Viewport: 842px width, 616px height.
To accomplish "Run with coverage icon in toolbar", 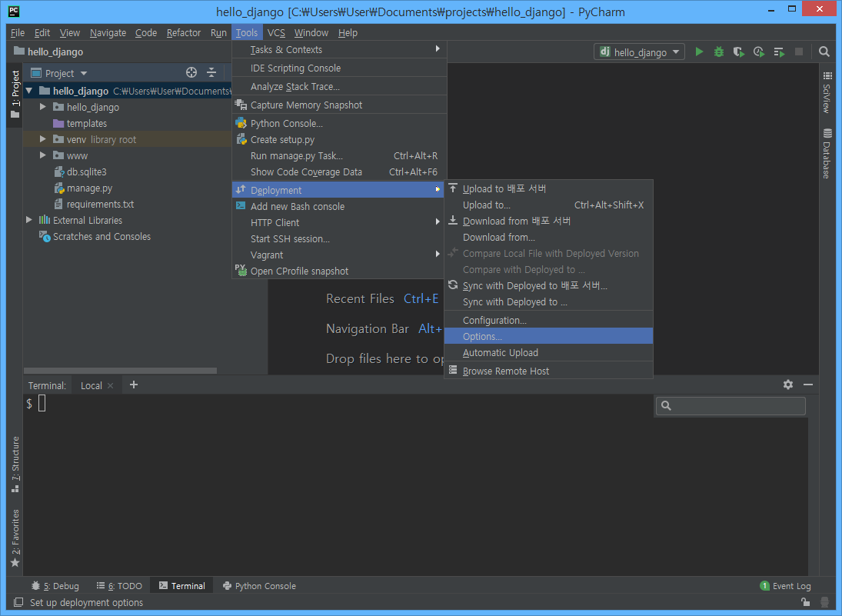I will coord(739,52).
